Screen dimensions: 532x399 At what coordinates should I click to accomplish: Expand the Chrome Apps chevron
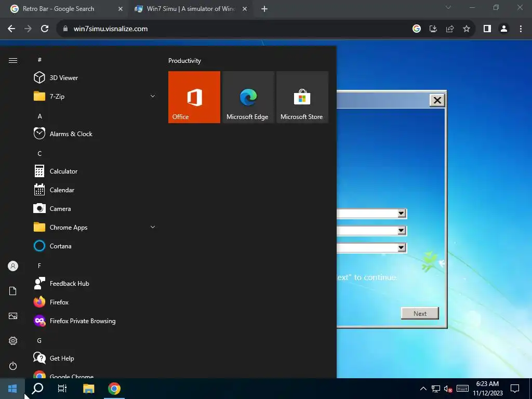[x=153, y=228]
